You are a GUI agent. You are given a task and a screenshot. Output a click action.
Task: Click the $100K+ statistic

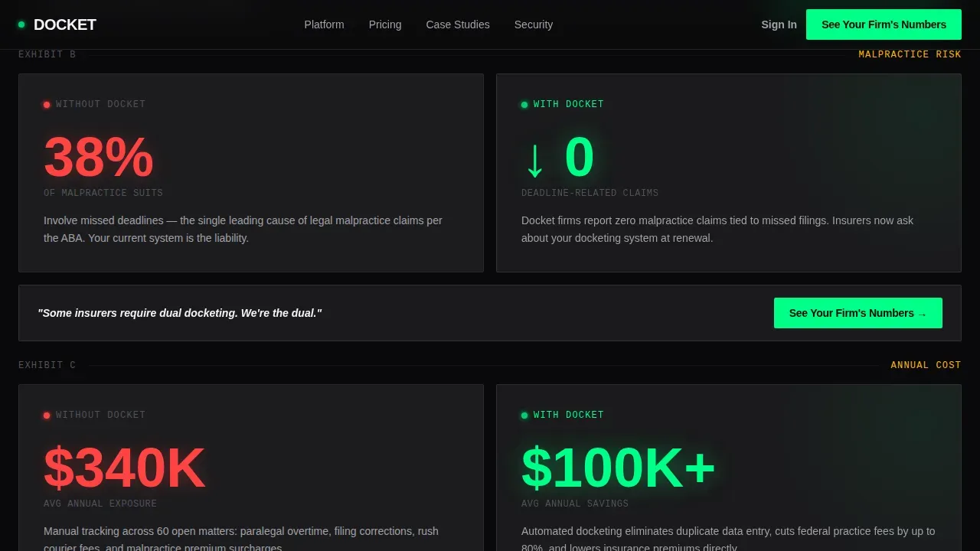619,468
